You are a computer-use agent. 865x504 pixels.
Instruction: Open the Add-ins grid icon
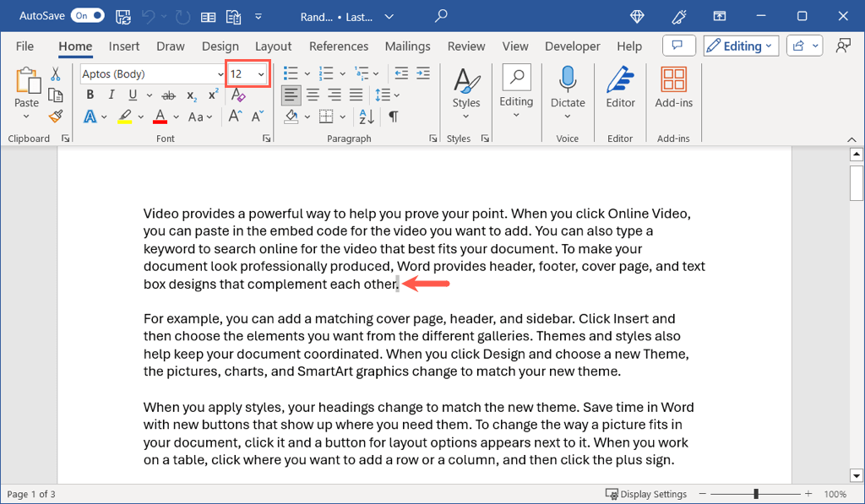(673, 88)
